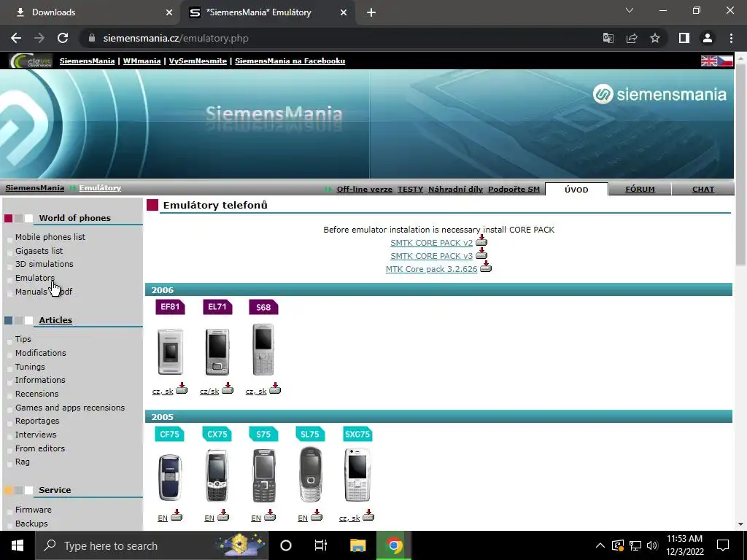Open SiemensMania na Facebooku link

click(x=290, y=61)
